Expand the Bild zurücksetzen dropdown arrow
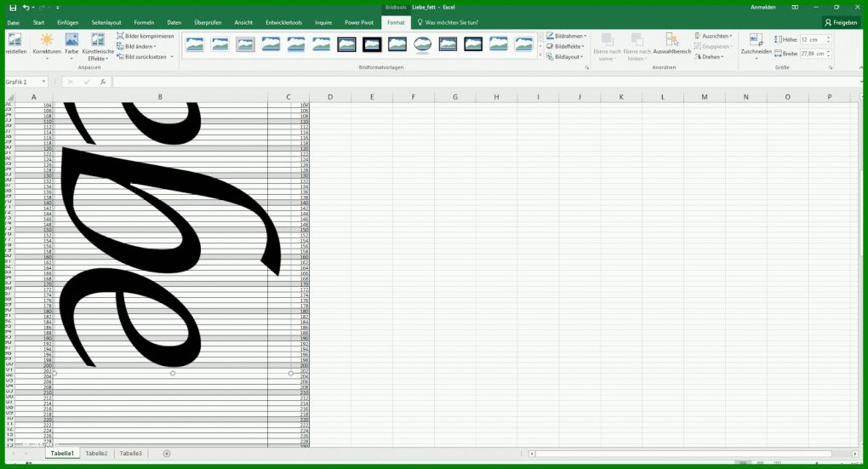 coord(172,57)
